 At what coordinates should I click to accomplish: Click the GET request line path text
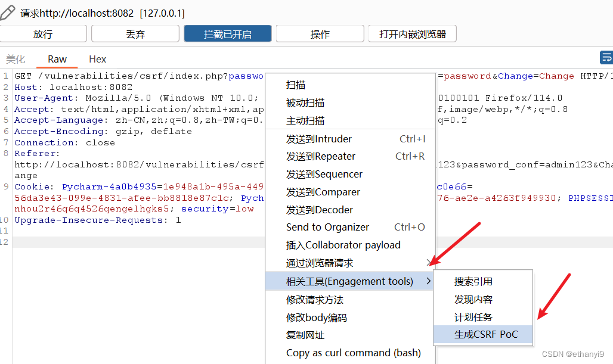(x=133, y=76)
